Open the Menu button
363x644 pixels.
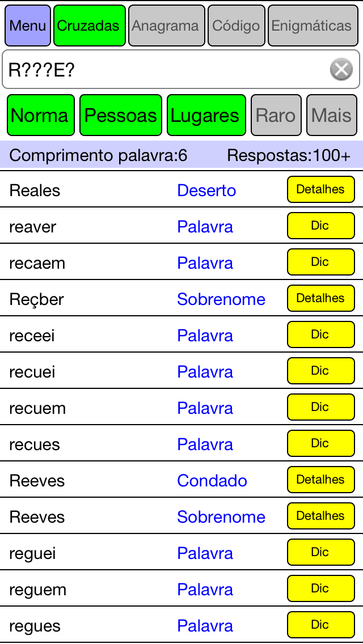(28, 26)
